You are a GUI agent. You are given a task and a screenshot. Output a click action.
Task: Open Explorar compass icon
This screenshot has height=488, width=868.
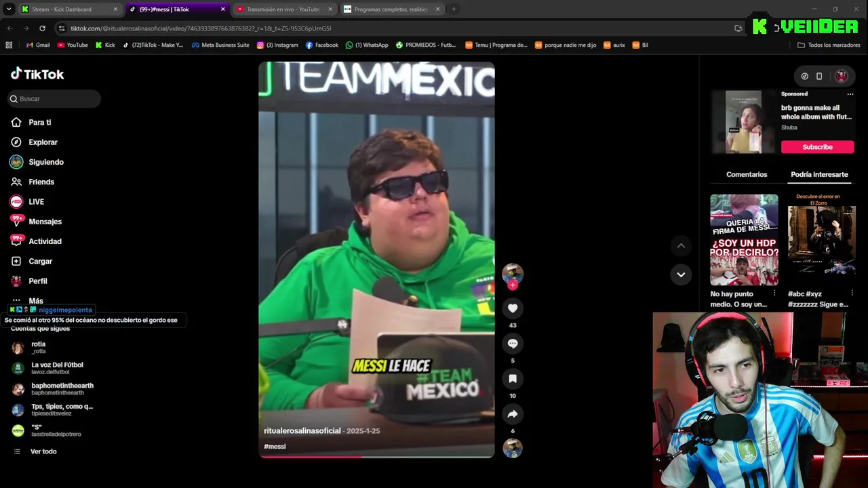point(16,142)
